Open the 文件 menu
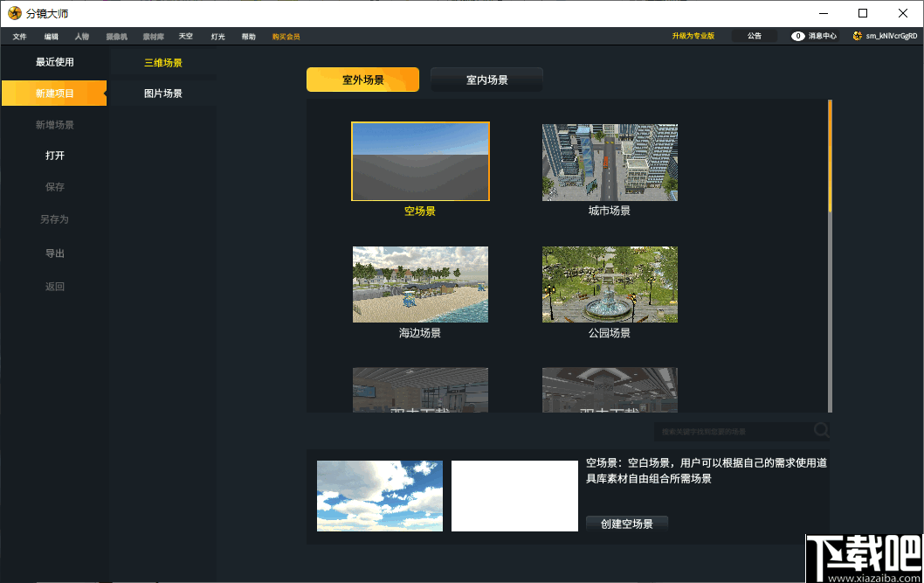This screenshot has height=583, width=924. click(x=19, y=37)
